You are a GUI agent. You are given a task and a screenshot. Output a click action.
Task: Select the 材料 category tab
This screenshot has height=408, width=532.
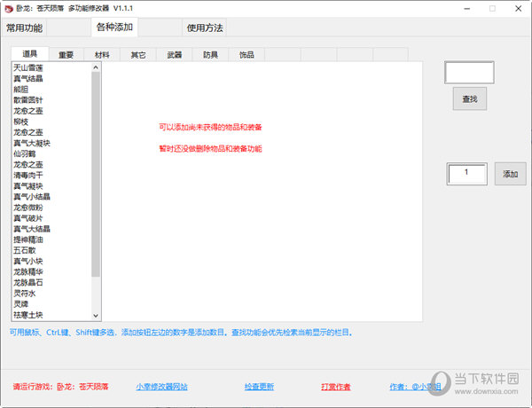(102, 55)
